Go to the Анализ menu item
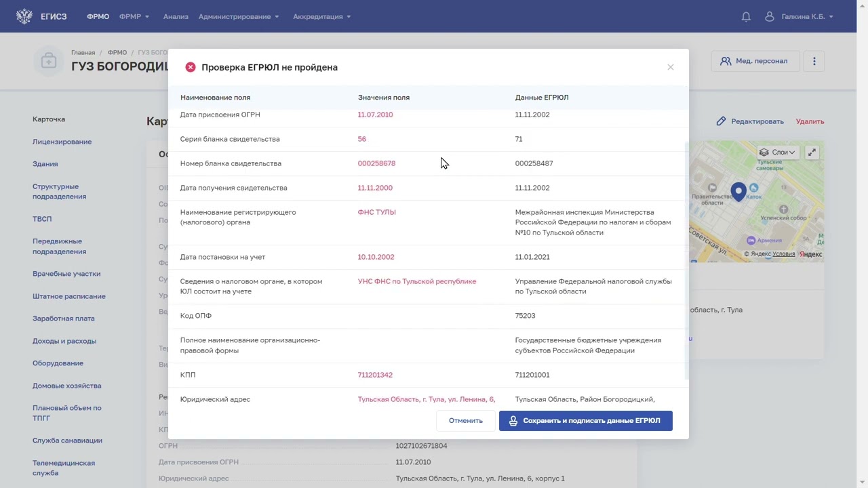This screenshot has height=488, width=868. tap(176, 16)
